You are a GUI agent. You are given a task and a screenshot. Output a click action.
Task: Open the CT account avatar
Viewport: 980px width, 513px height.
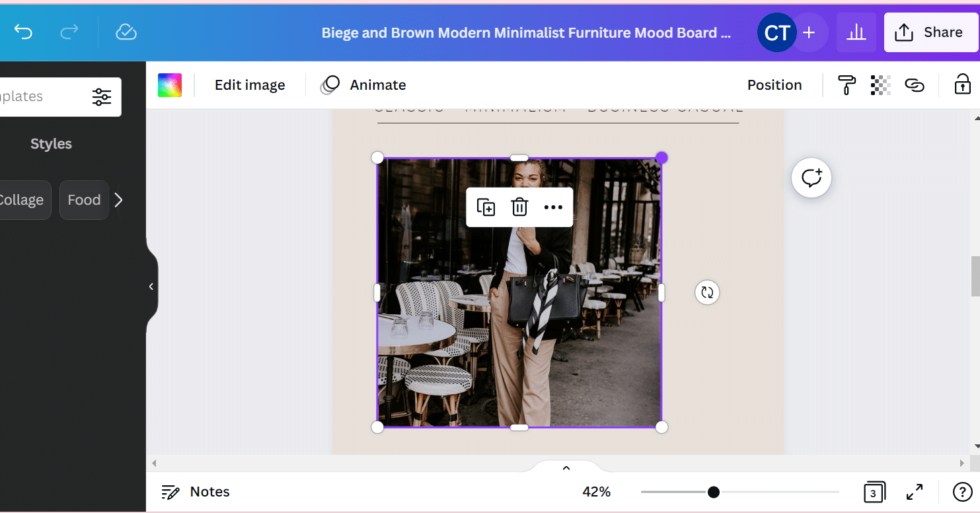[776, 32]
